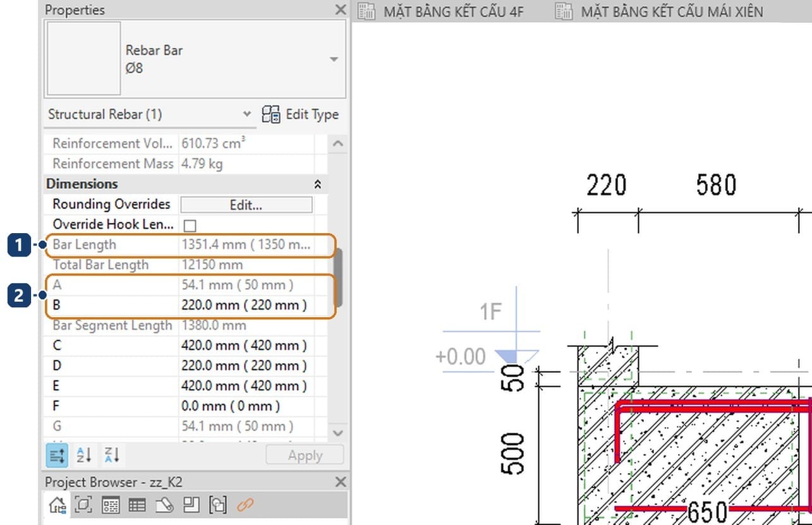Click the Reinforcement Mass value 4.79 kg
Image resolution: width=812 pixels, height=525 pixels.
(202, 164)
